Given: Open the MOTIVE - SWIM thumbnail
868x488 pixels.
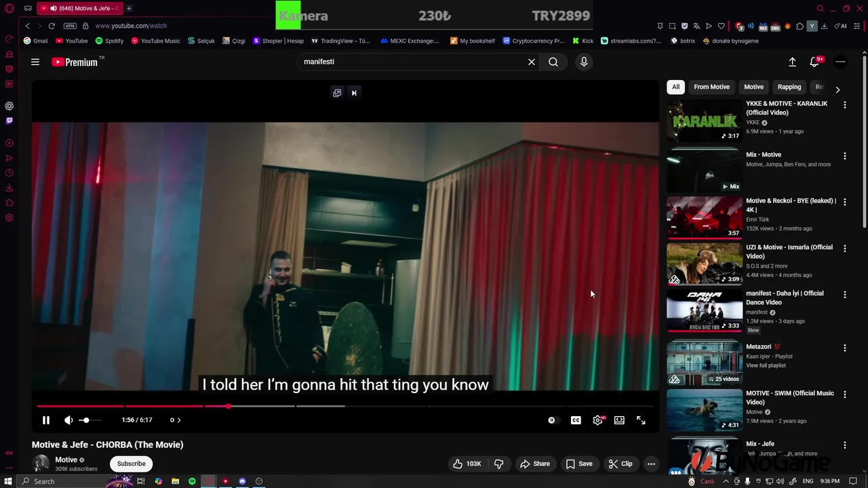Looking at the screenshot, I should pyautogui.click(x=705, y=410).
